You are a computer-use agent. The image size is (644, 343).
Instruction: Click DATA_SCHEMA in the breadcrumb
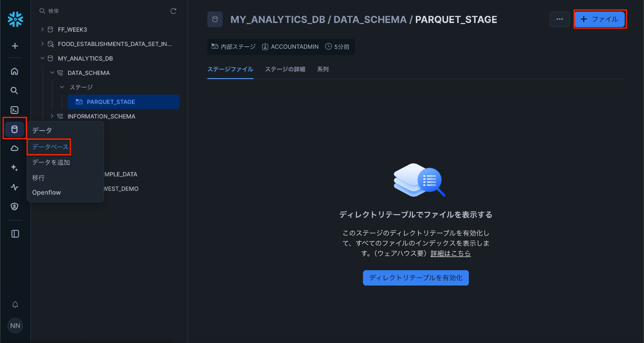click(370, 19)
